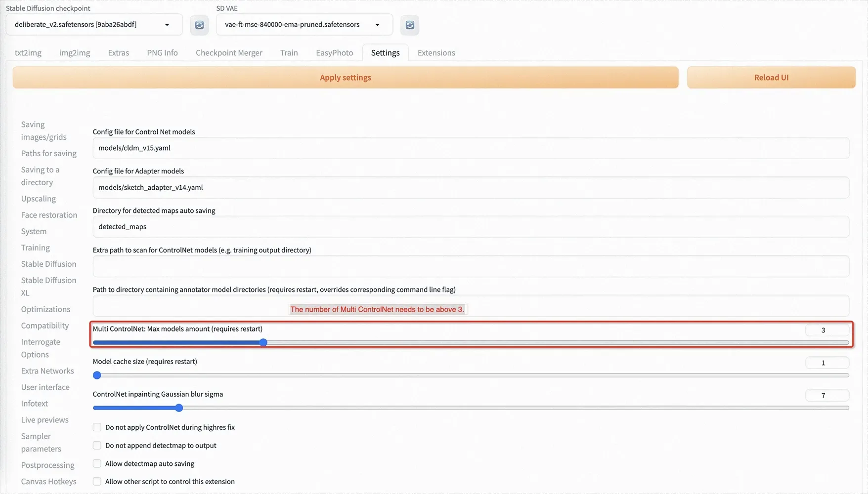Open the Canvas Hotkeys settings section

pyautogui.click(x=48, y=482)
